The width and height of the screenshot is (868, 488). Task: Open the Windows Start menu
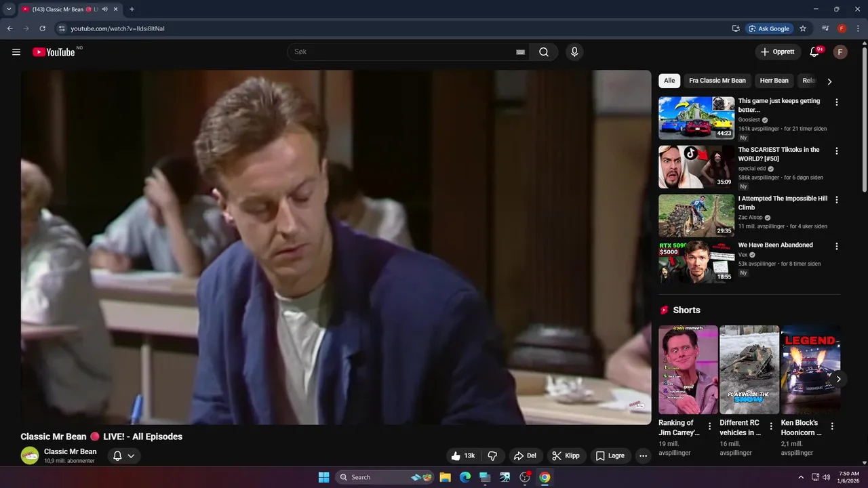(324, 477)
